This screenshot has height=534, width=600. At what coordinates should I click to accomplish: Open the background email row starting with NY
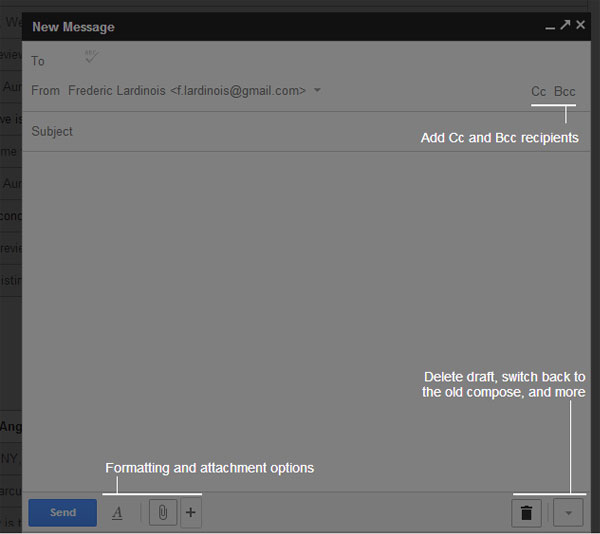(11, 458)
